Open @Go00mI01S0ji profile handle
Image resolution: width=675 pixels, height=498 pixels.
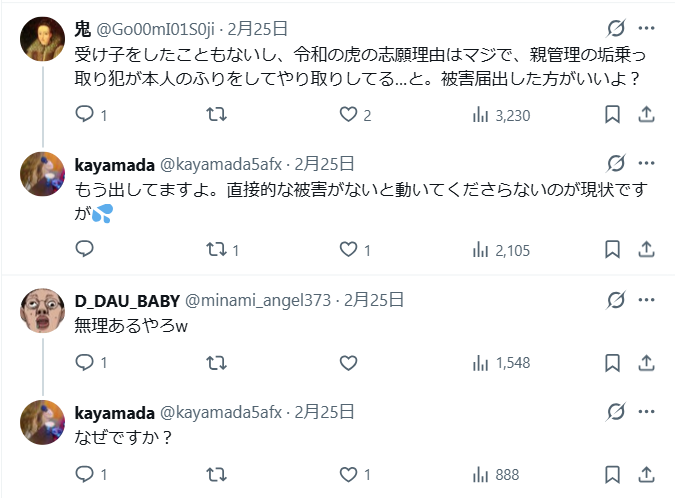click(x=153, y=28)
